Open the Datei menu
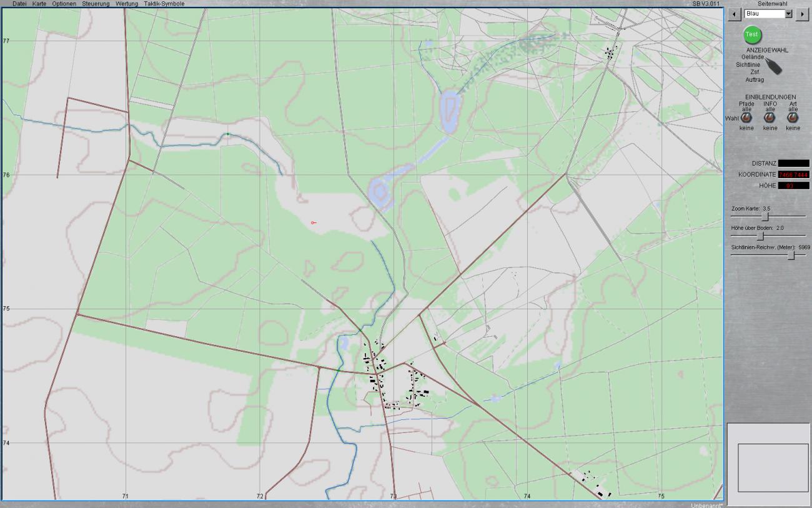 point(19,4)
